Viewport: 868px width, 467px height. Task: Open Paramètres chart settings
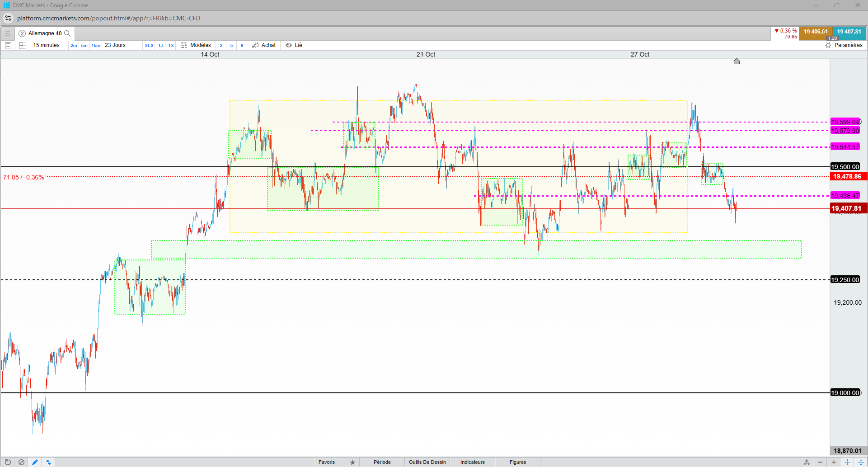pos(844,45)
